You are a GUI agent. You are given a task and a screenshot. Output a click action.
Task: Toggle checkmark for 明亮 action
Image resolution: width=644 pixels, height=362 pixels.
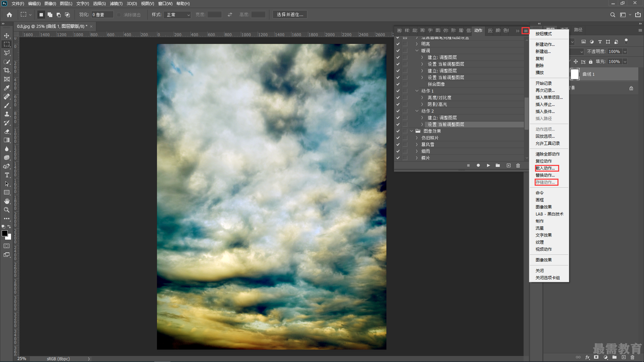(x=398, y=44)
